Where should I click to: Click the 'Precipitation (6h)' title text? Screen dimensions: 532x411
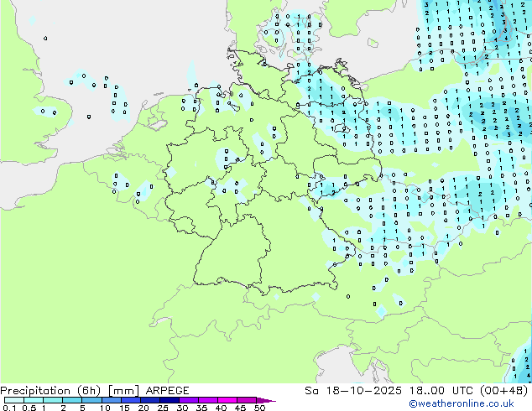(50, 391)
